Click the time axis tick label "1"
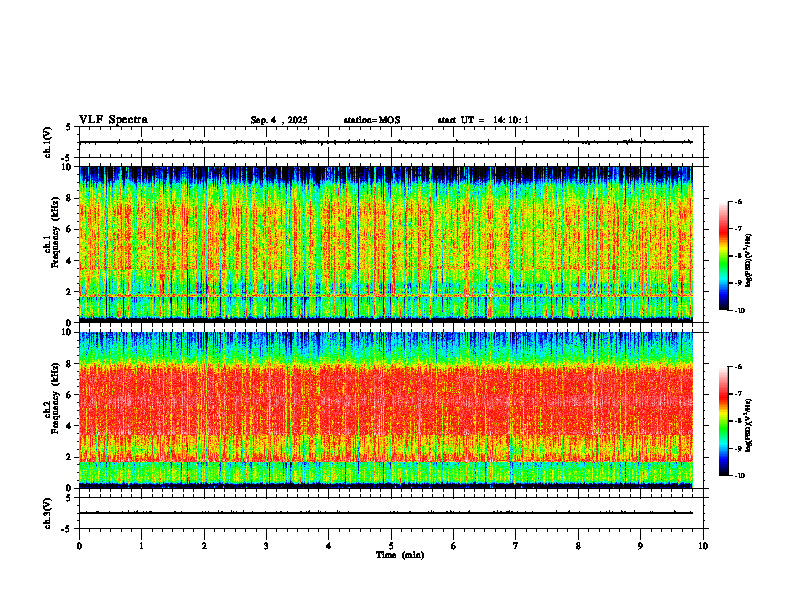This screenshot has height=612, width=792. (141, 546)
